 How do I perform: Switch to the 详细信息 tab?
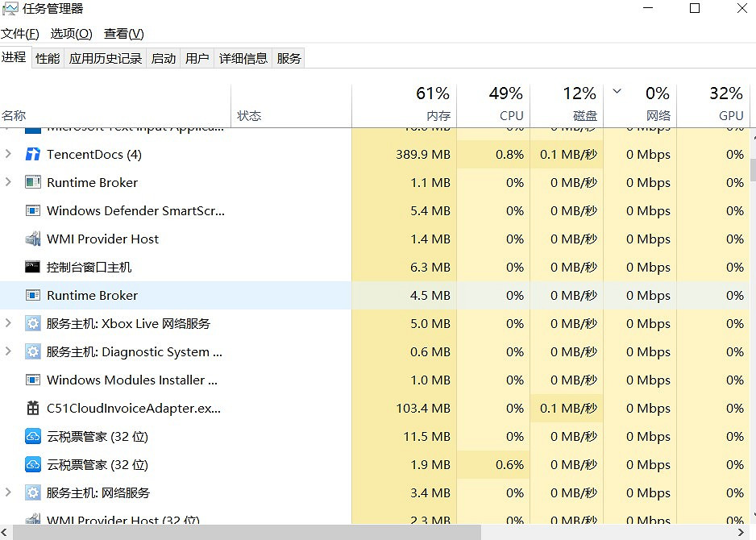point(243,58)
